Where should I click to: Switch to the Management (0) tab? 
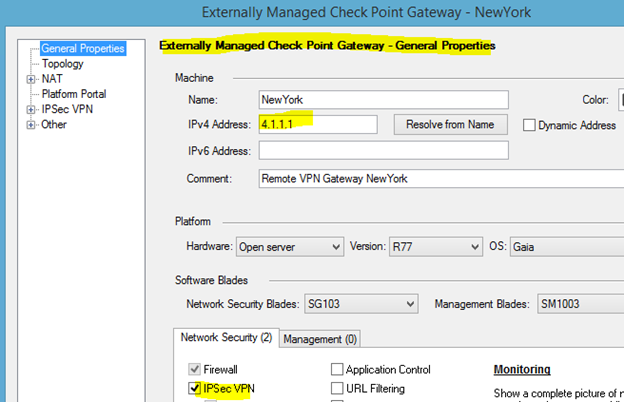coord(320,339)
